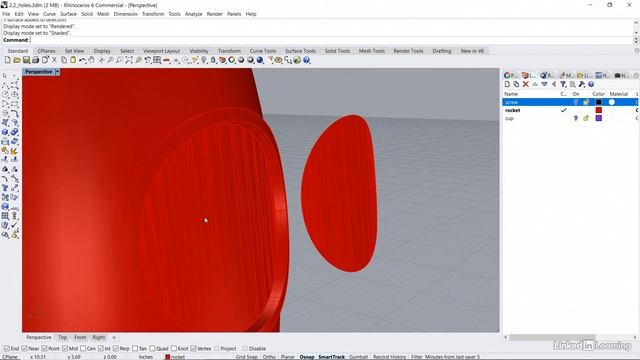This screenshot has height=360, width=640.
Task: Switch to Curve Tools toolbar tab
Action: [263, 51]
